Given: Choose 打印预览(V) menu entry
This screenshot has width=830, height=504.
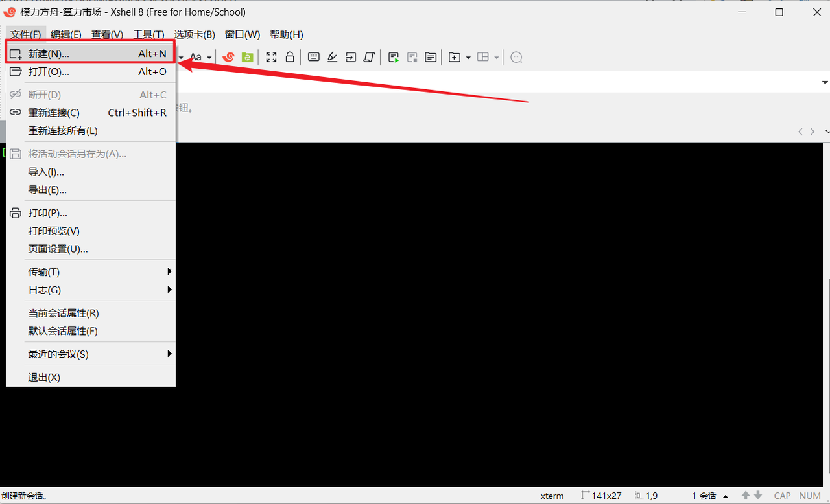Looking at the screenshot, I should click(x=91, y=231).
